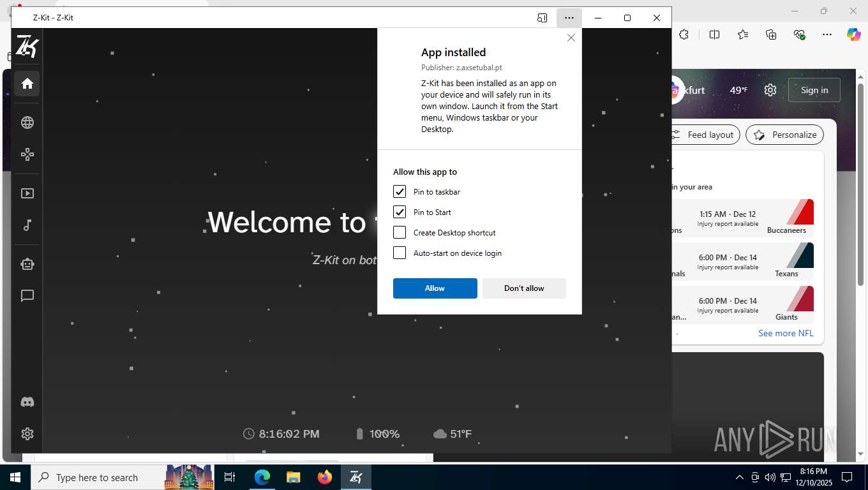The image size is (868, 490).
Task: Open the Discord icon in sidebar
Action: [x=27, y=402]
